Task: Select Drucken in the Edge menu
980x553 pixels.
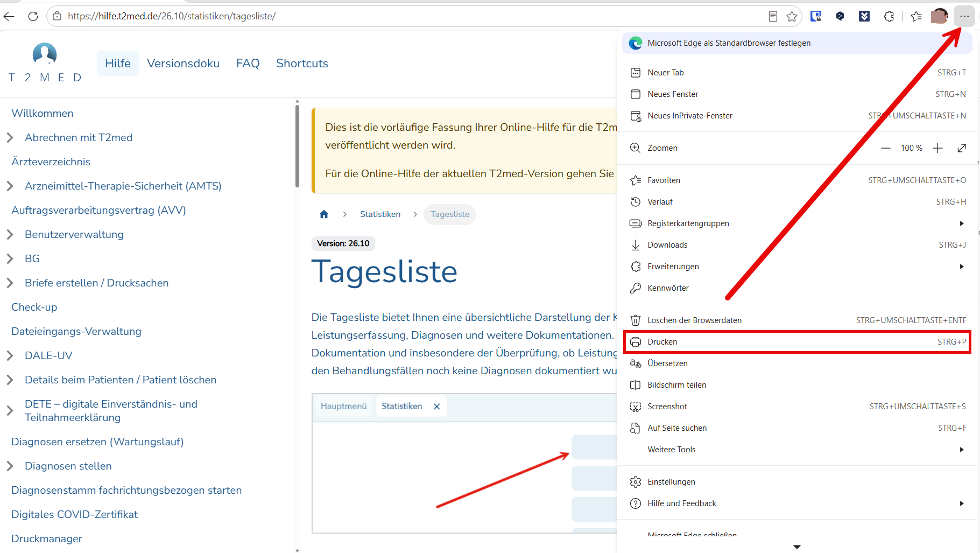Action: point(797,342)
